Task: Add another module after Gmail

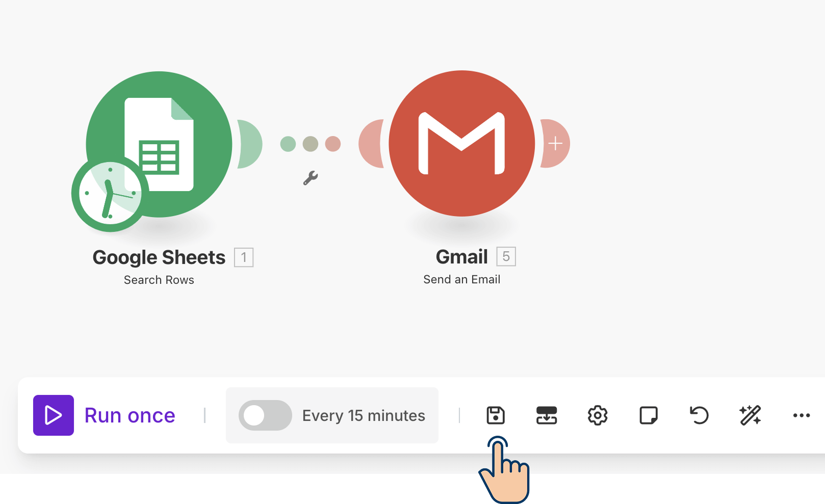Action: tap(555, 144)
